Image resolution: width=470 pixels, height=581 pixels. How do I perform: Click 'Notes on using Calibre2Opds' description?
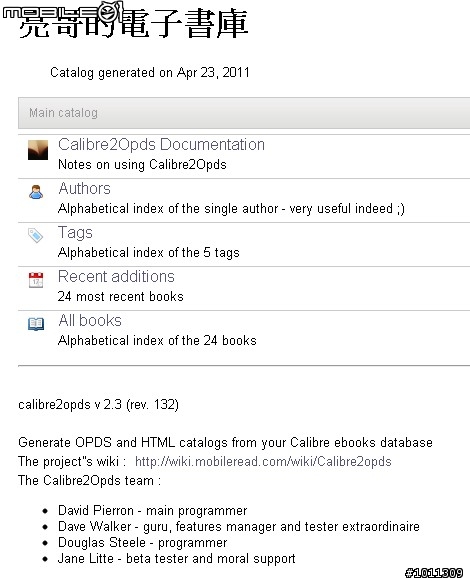coord(142,165)
